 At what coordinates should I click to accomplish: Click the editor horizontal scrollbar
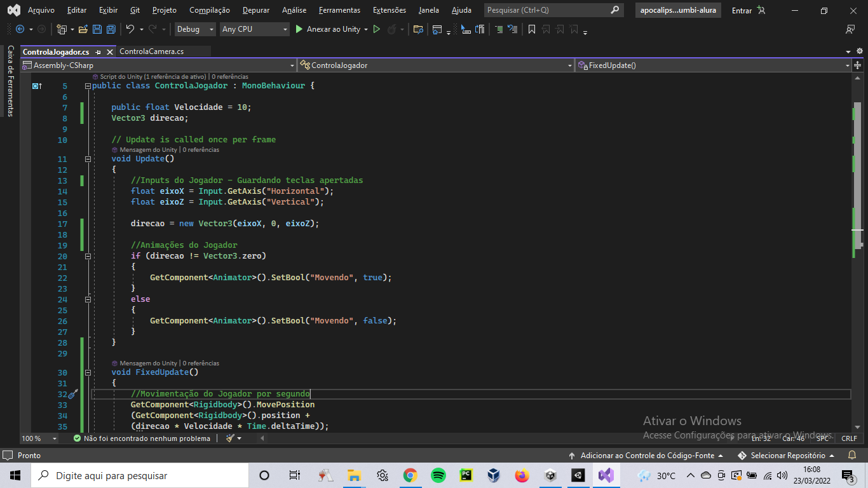coord(496,438)
